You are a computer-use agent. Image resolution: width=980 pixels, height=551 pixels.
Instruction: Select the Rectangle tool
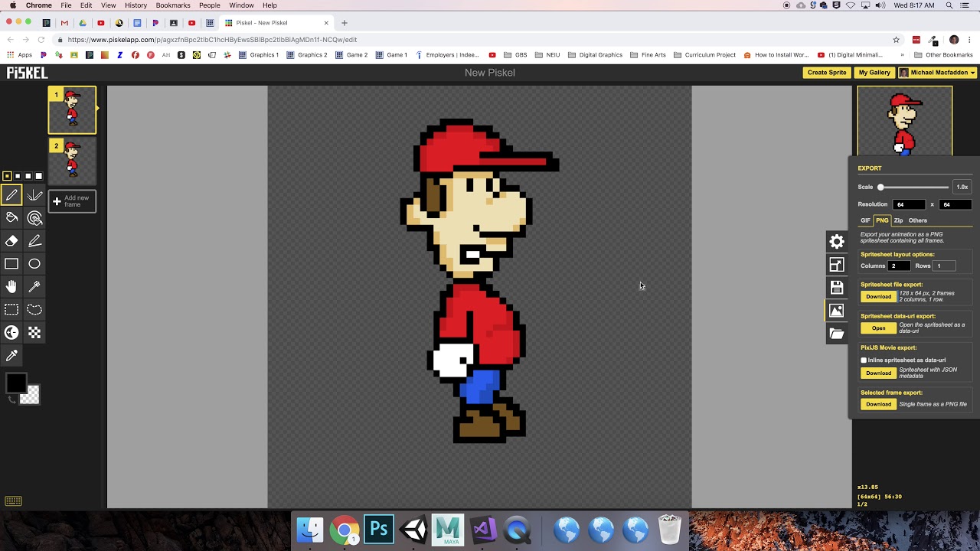tap(11, 264)
